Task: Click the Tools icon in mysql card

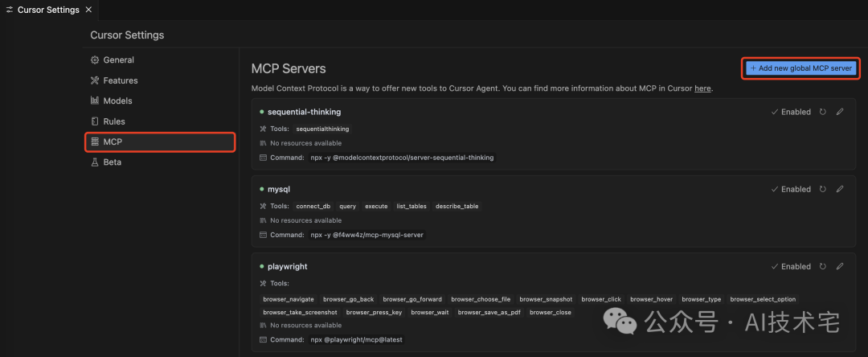Action: (x=263, y=206)
